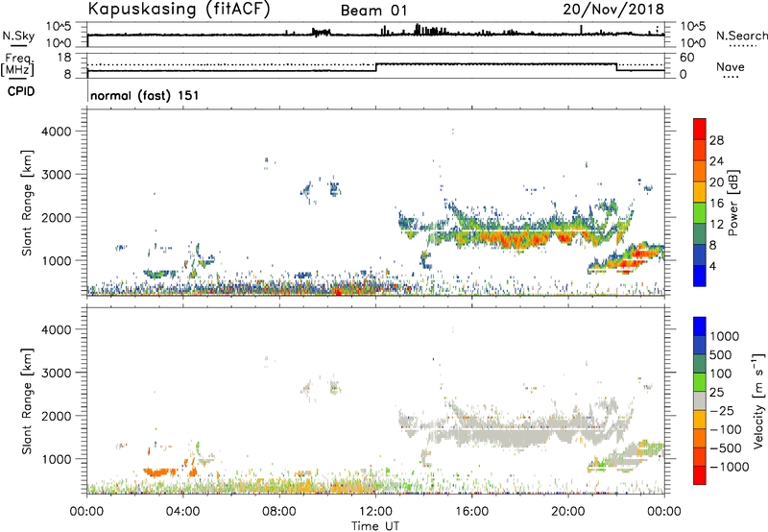Click the Velocity [m s-1] color bar label

tap(757, 400)
